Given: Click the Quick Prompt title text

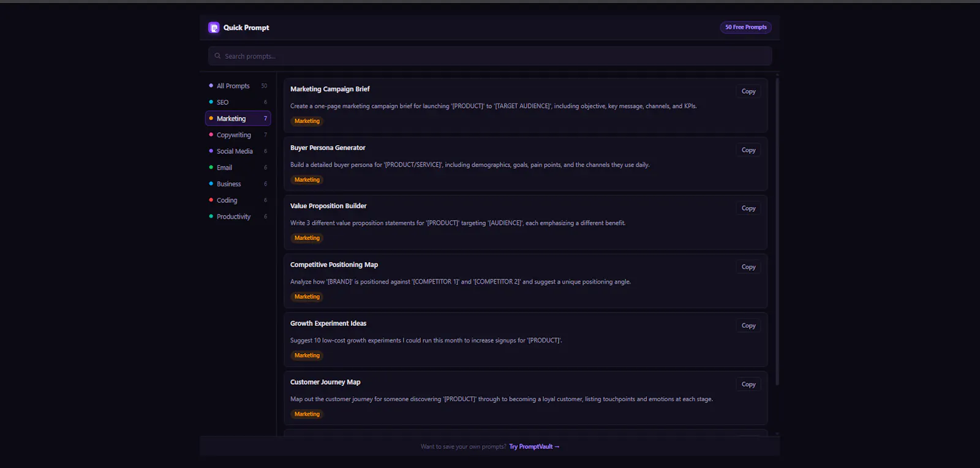Looking at the screenshot, I should [x=246, y=28].
